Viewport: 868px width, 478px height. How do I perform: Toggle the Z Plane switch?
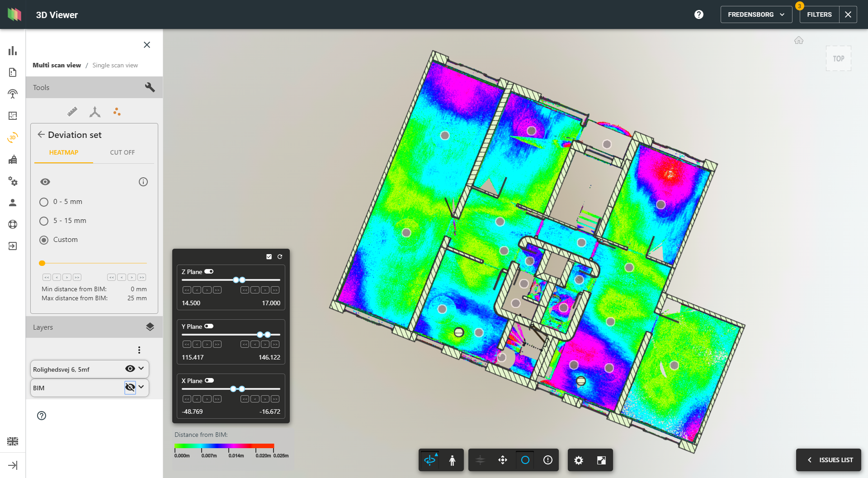[x=209, y=271]
